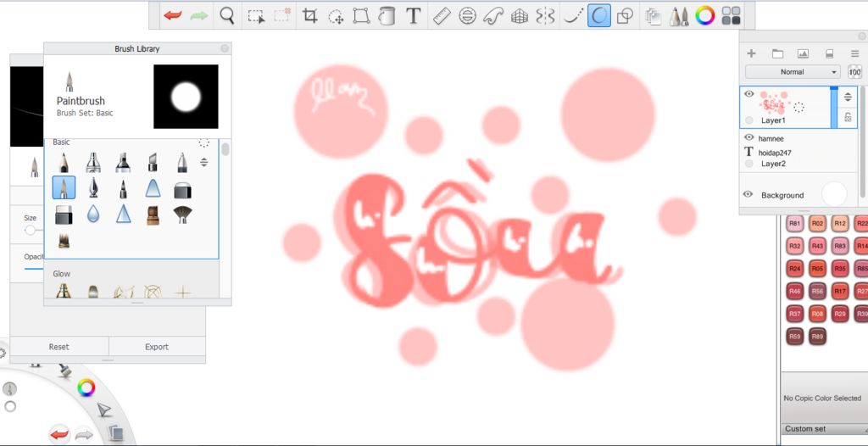The width and height of the screenshot is (868, 446).
Task: Toggle the highlighted Predictive Stroke tool
Action: (599, 15)
